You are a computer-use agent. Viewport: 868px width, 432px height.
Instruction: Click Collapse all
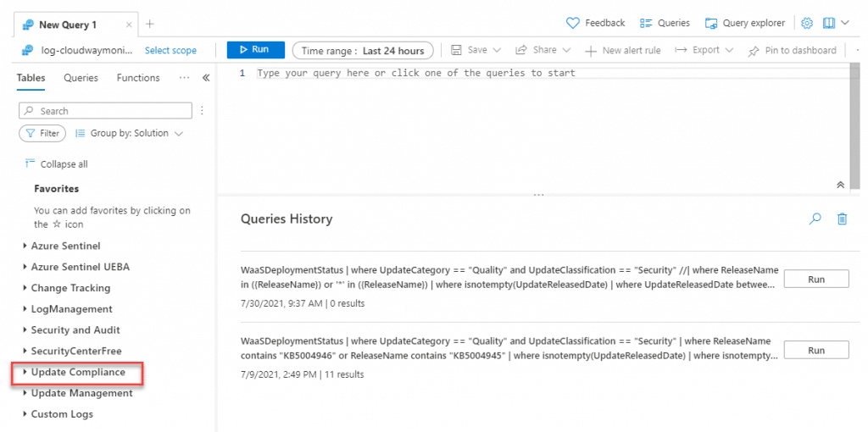tap(57, 164)
